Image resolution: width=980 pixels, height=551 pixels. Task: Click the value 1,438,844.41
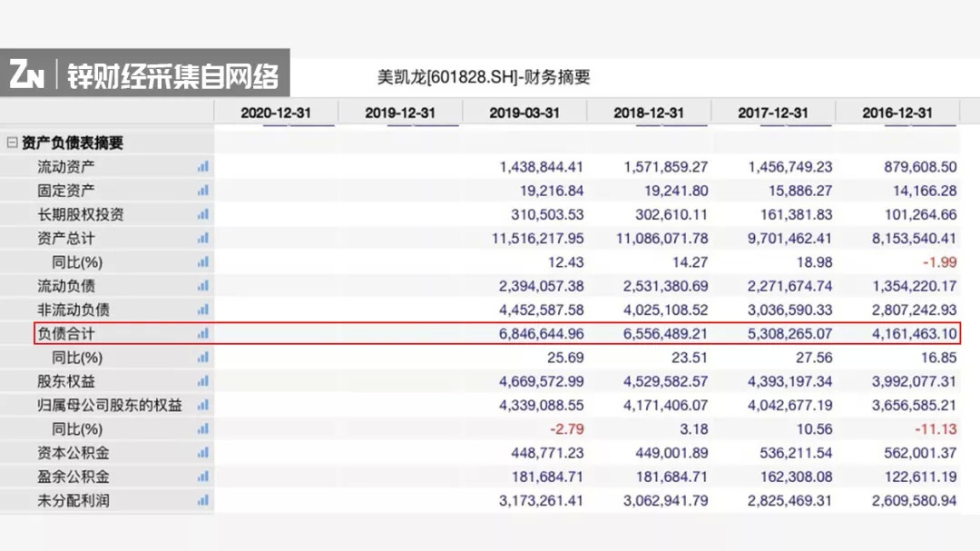click(x=541, y=167)
